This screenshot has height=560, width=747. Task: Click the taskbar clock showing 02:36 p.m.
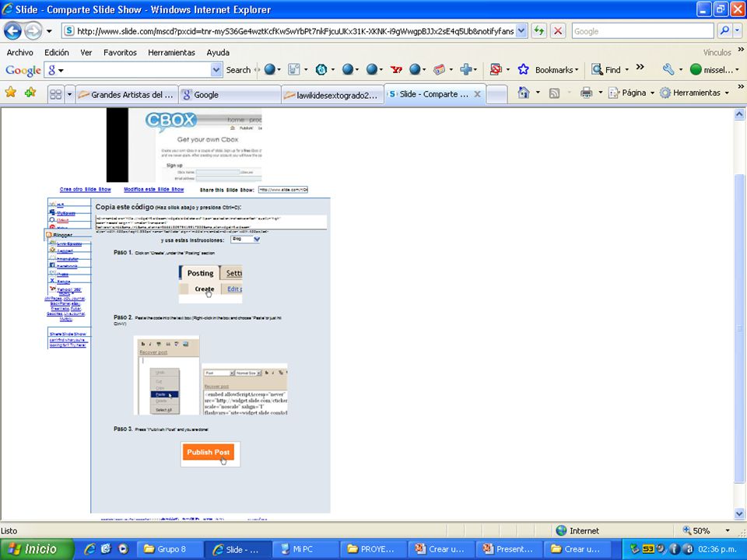pyautogui.click(x=717, y=549)
